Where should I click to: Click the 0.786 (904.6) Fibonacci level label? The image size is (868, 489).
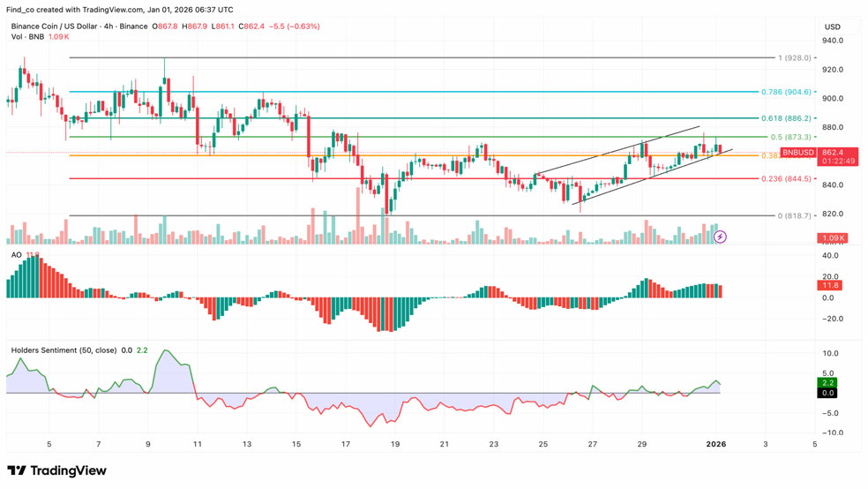tap(786, 92)
